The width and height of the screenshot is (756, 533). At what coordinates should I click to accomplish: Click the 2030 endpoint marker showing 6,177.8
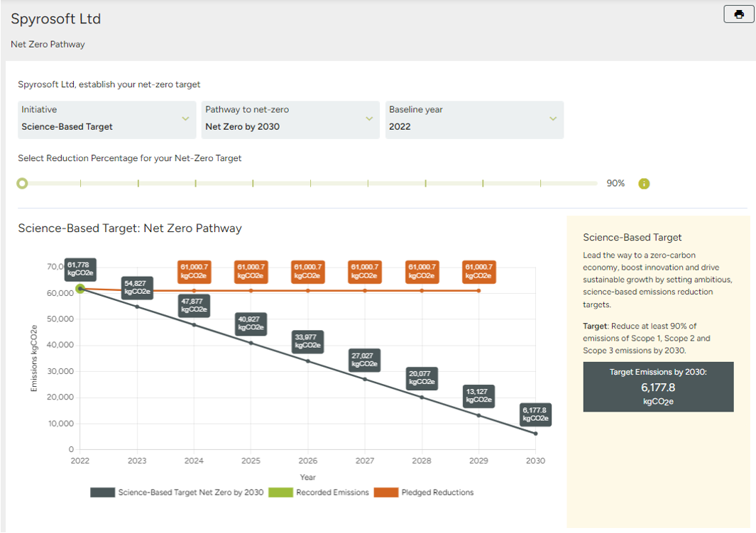535,432
